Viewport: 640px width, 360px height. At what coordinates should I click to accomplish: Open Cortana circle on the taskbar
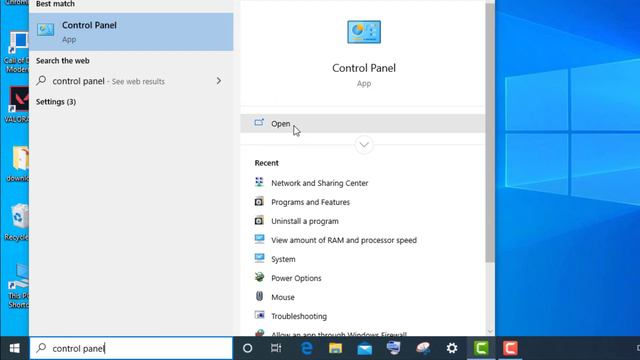pyautogui.click(x=247, y=348)
